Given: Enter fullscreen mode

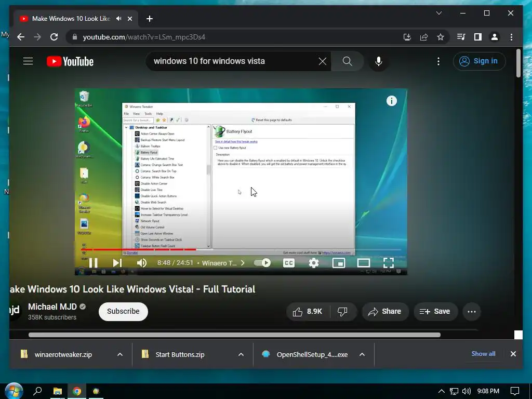Looking at the screenshot, I should tap(389, 262).
